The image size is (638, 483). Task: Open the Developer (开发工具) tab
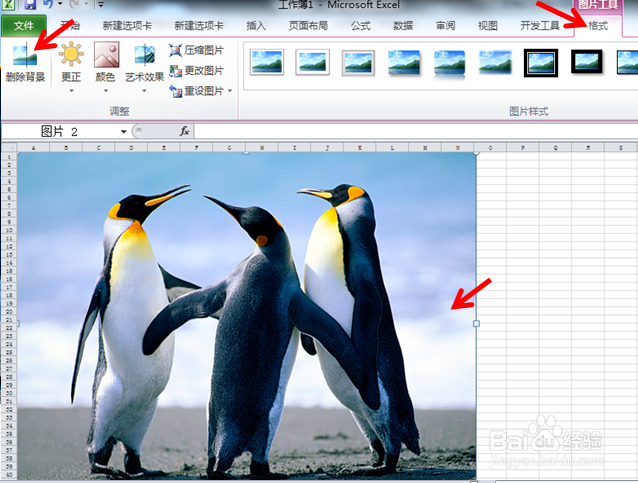tap(540, 26)
